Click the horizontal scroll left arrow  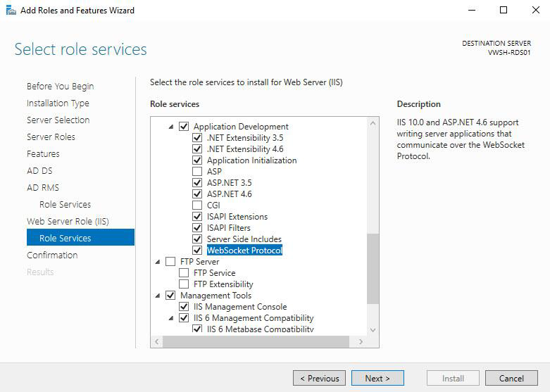click(x=157, y=341)
